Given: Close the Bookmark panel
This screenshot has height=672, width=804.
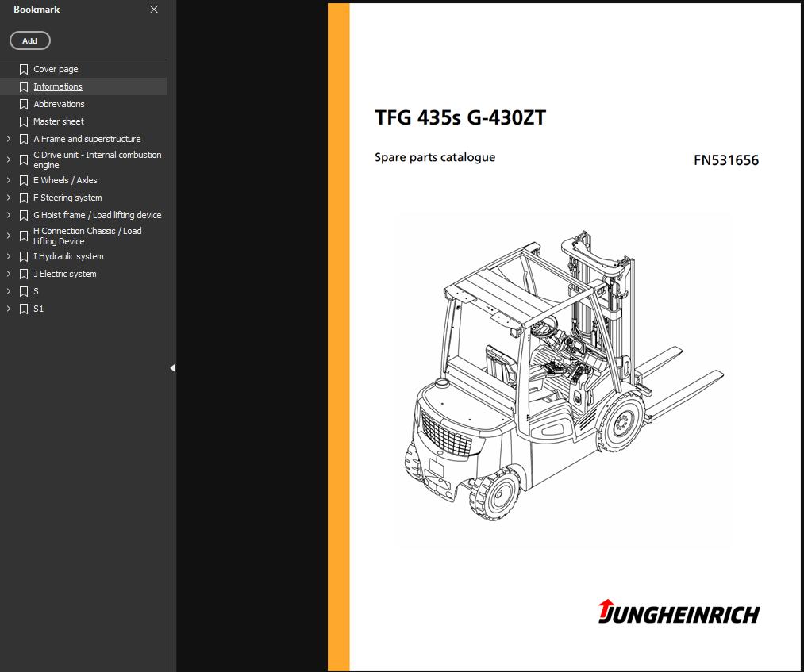Looking at the screenshot, I should coord(154,10).
